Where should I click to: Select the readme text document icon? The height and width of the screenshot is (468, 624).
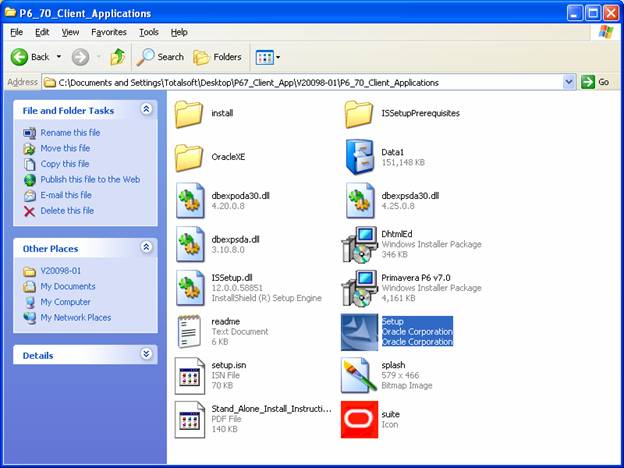point(189,332)
